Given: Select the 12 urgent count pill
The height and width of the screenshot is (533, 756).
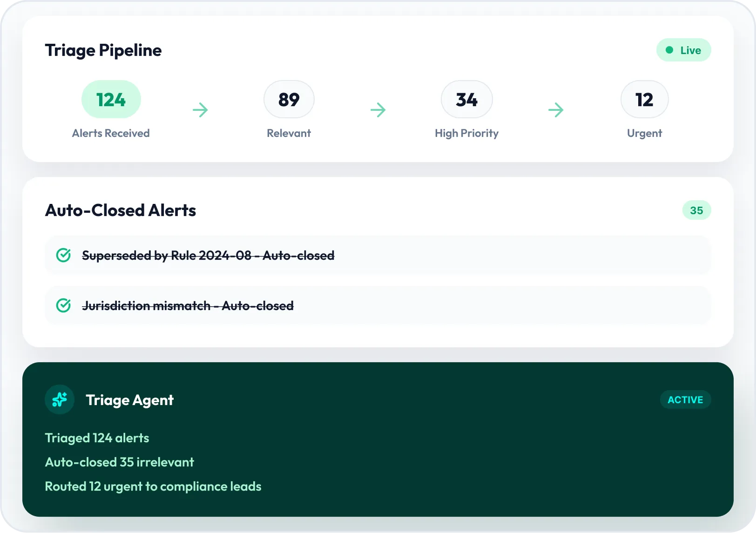Looking at the screenshot, I should [x=644, y=99].
